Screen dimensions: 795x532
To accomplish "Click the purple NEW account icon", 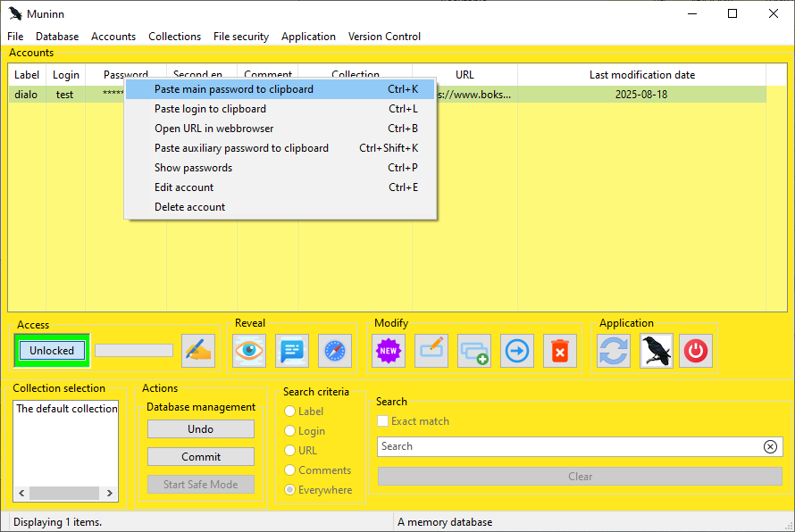I will (389, 351).
